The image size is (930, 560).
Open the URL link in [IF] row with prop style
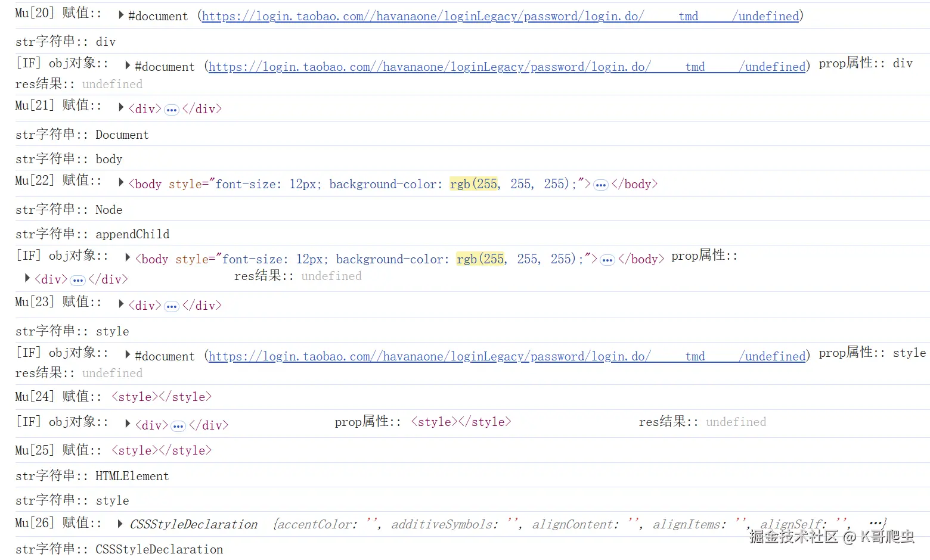[x=507, y=356]
